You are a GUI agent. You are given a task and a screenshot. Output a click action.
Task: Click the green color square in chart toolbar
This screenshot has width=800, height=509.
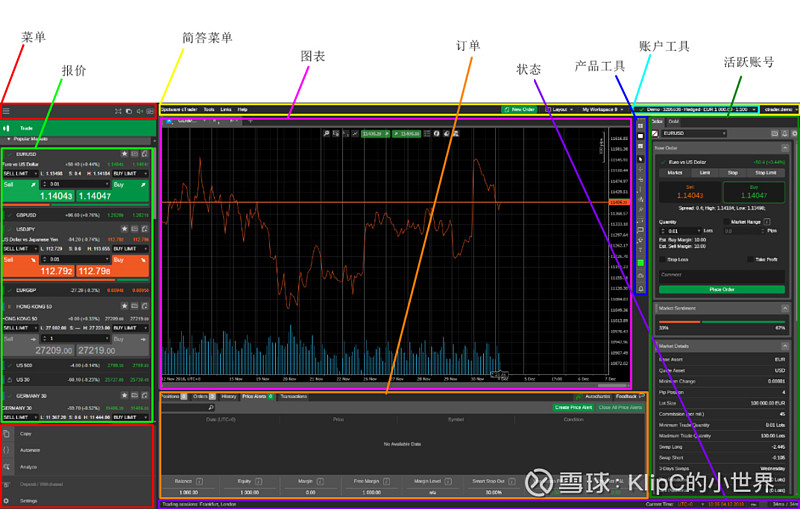641,263
